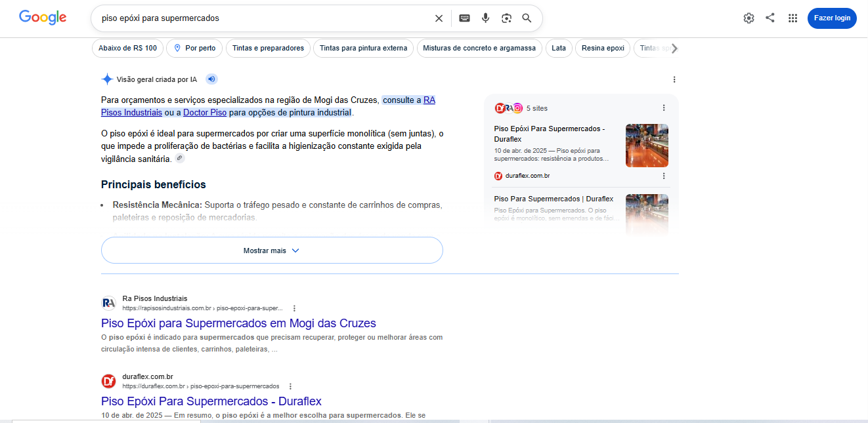Click 'Ra Pisos Industriais' site name in result
The height and width of the screenshot is (423, 868).
154,298
